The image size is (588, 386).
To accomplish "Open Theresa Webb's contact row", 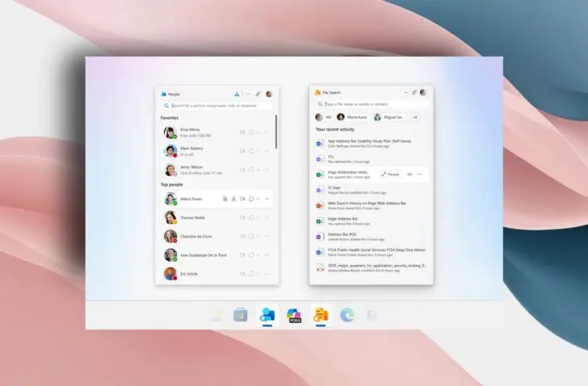I will point(217,218).
